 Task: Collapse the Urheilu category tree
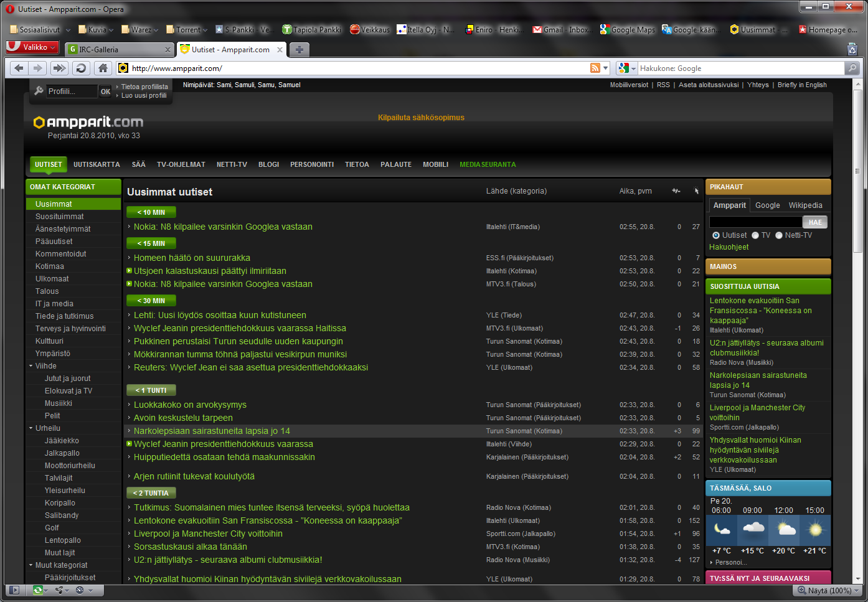tap(31, 428)
